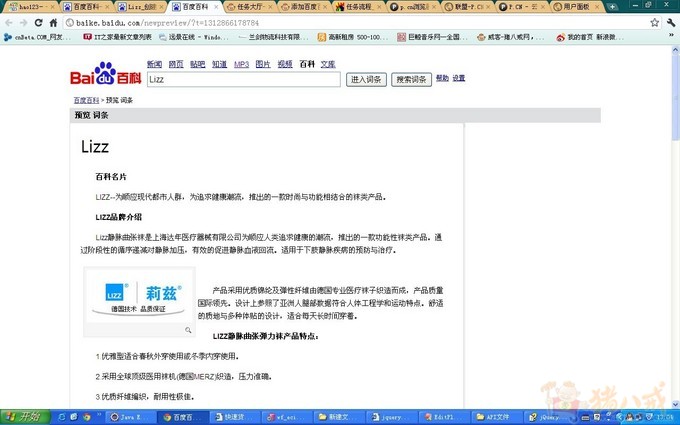Go to the Home page icon
Viewport: 680px width, 425px height.
(x=53, y=23)
